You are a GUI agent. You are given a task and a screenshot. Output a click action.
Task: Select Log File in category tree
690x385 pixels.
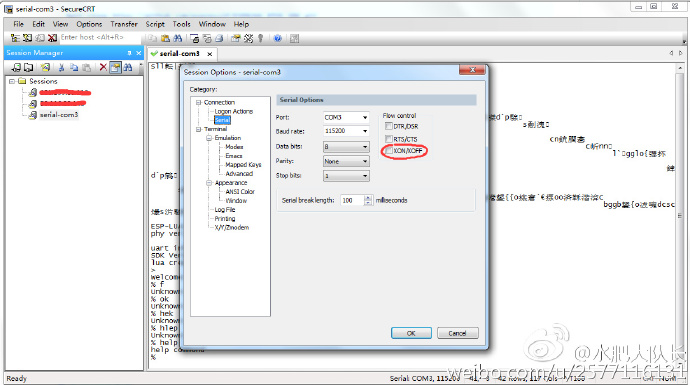pos(224,209)
